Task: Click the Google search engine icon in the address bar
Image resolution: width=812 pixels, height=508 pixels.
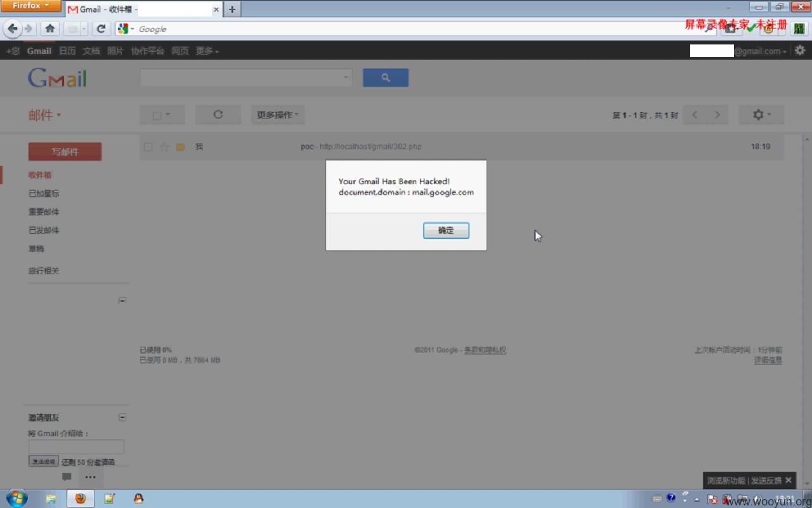Action: [x=123, y=29]
